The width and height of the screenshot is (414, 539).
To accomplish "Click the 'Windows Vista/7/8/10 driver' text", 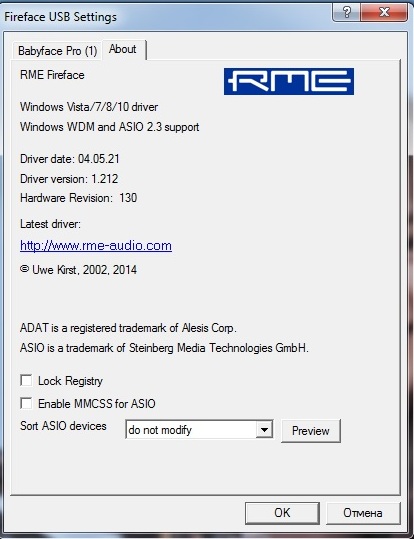I will pos(89,107).
